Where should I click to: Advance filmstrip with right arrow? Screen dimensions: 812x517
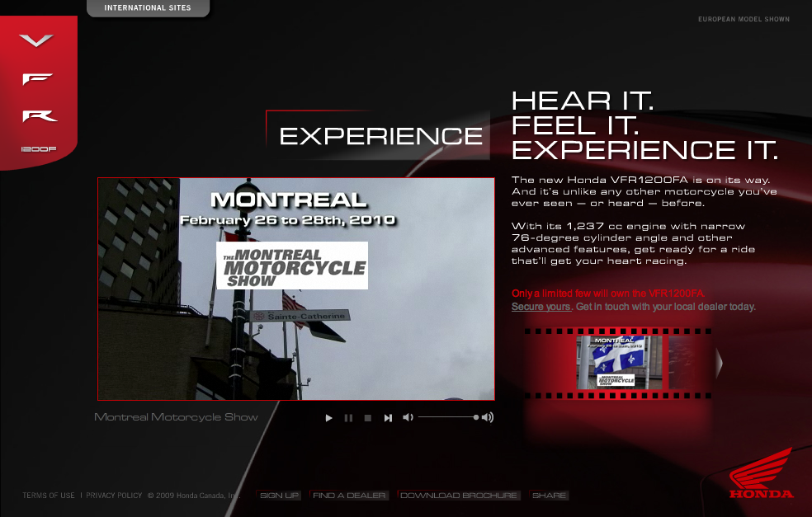[719, 363]
